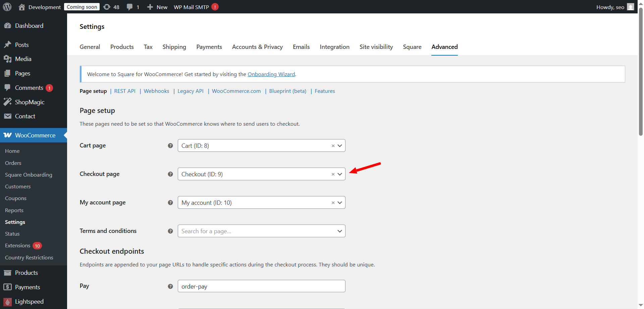Open Square Onboarding submenu item
The image size is (644, 309).
click(x=29, y=175)
